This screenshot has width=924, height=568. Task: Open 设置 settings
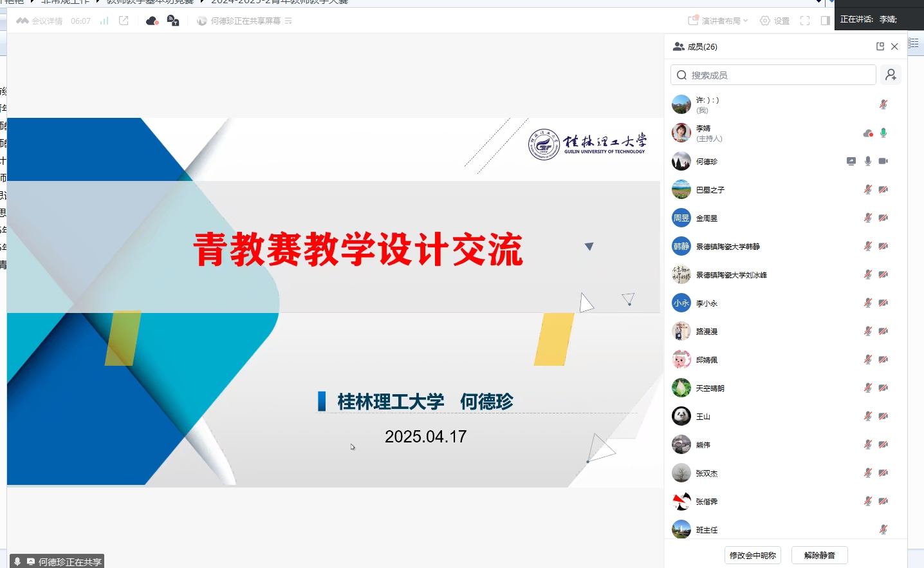click(775, 21)
